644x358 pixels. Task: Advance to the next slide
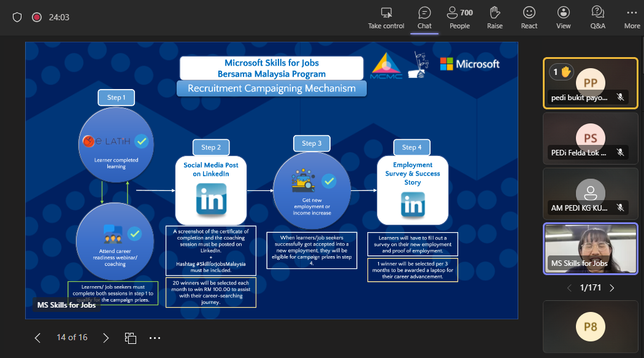click(106, 338)
